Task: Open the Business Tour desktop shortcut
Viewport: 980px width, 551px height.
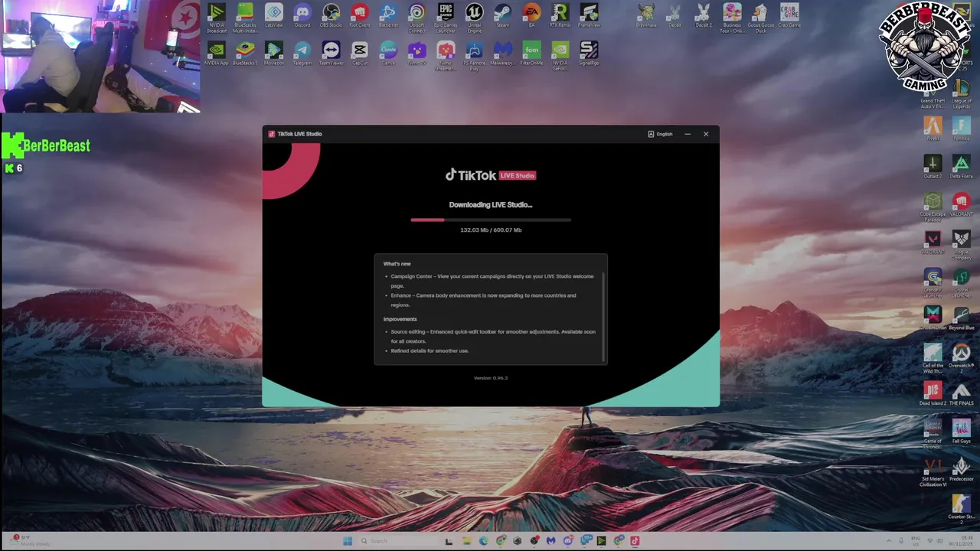Action: click(x=732, y=18)
